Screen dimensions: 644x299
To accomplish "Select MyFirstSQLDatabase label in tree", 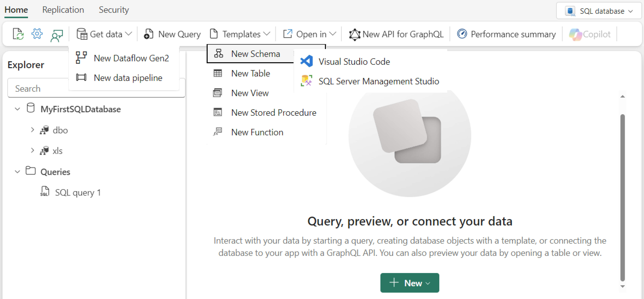I will click(81, 109).
